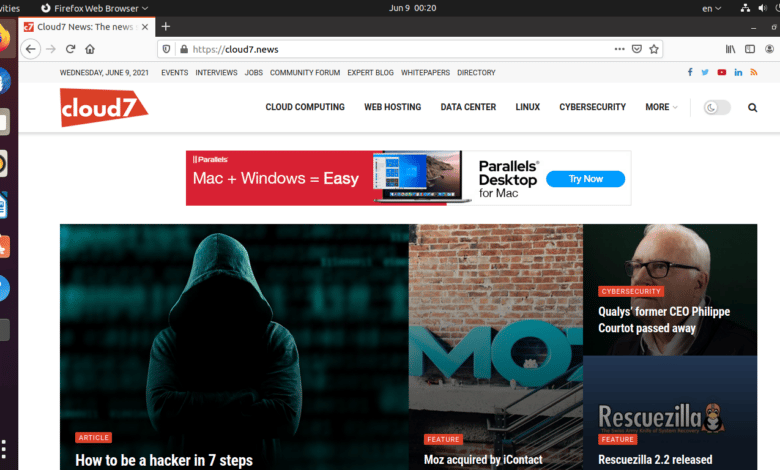The width and height of the screenshot is (780, 470).
Task: Open CYBERSECURITY section
Action: 592,107
